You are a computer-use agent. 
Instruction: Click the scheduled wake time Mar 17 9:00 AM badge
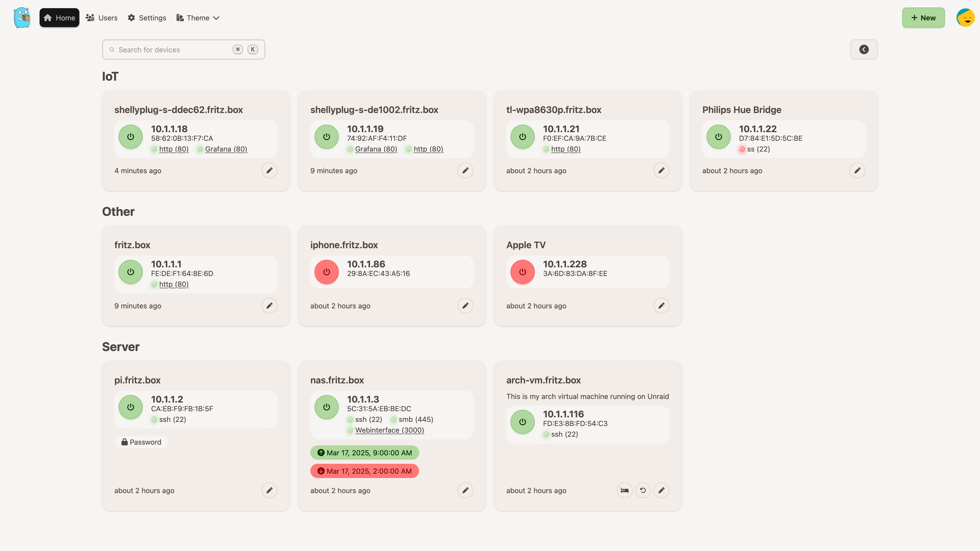(364, 453)
